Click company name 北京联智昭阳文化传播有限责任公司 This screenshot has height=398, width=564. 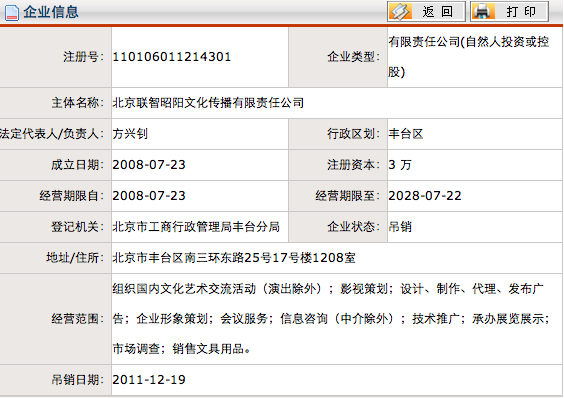(208, 103)
